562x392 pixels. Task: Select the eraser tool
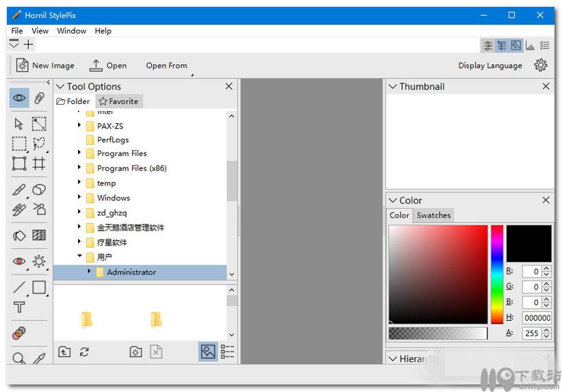(39, 190)
